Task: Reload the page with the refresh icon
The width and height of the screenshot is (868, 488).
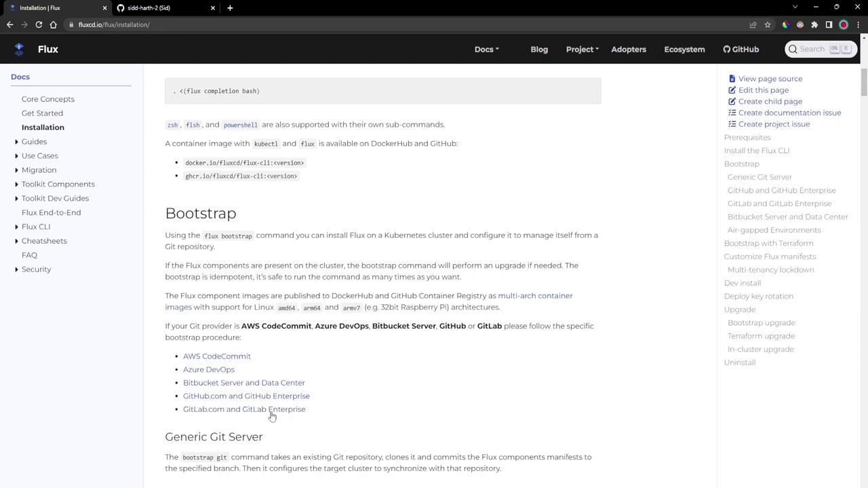Action: (39, 24)
